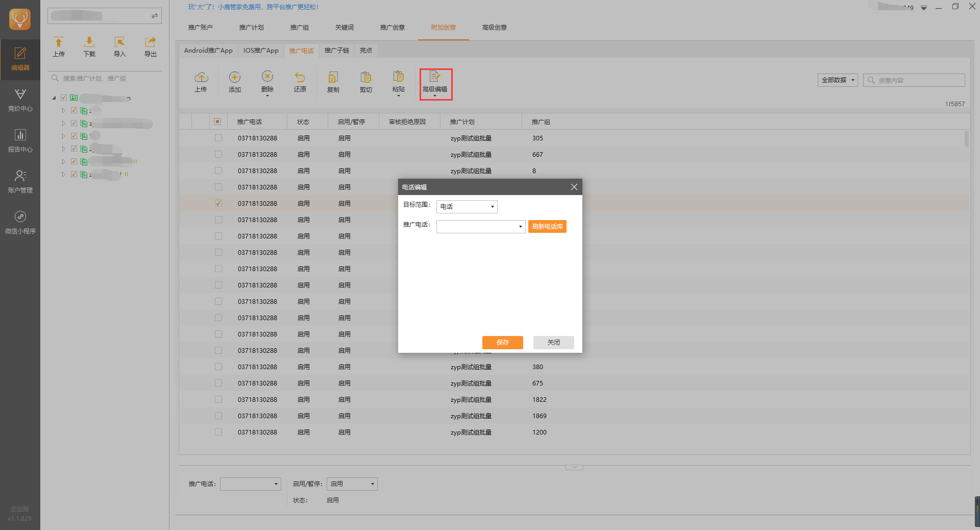
Task: Click the 推广组 675 cell
Action: tap(537, 383)
